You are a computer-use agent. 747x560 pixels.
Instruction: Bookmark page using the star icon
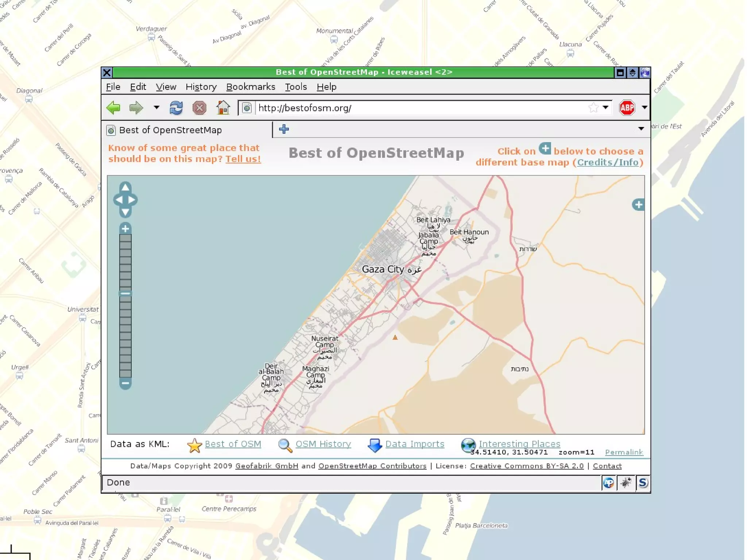pos(593,108)
